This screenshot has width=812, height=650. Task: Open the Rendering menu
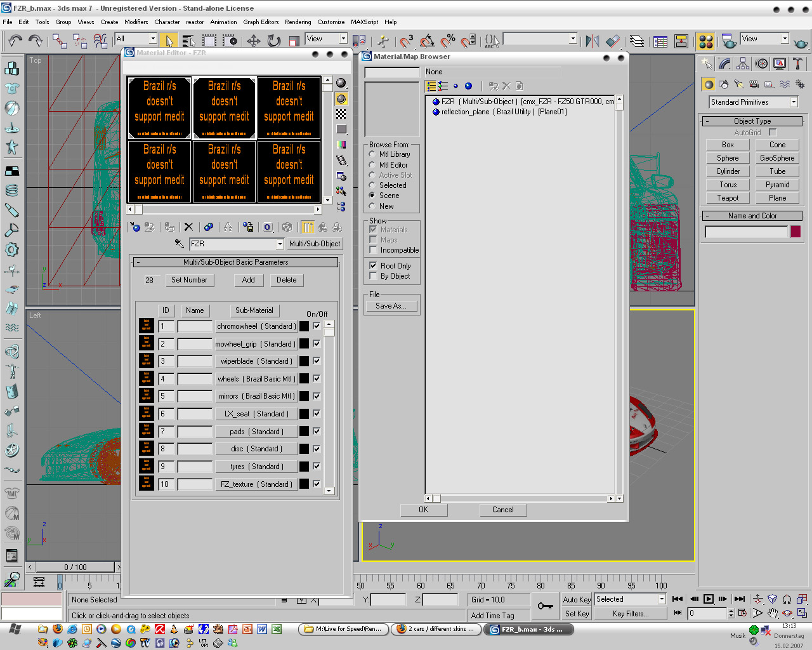click(298, 22)
